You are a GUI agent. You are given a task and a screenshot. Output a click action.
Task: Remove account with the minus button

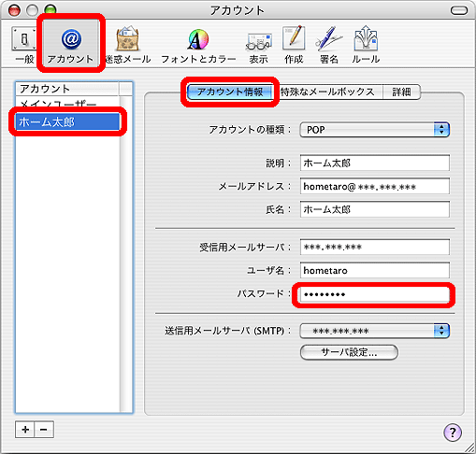click(x=44, y=430)
